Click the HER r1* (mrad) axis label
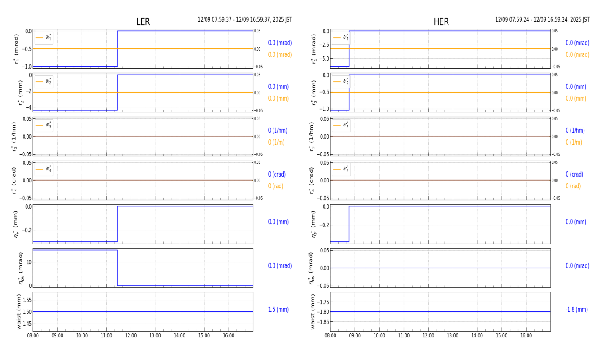This screenshot has height=364, width=595. click(314, 49)
